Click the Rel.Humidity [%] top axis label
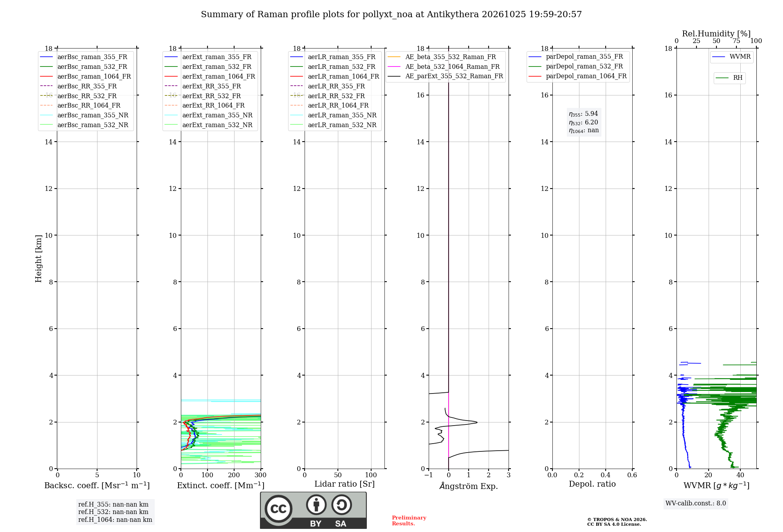 pos(716,34)
